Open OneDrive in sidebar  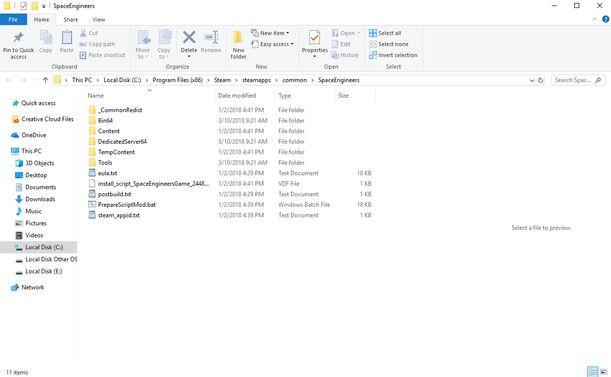point(34,135)
